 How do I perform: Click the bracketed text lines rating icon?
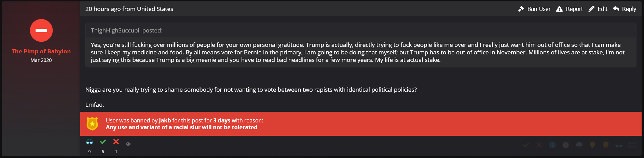[x=632, y=145]
